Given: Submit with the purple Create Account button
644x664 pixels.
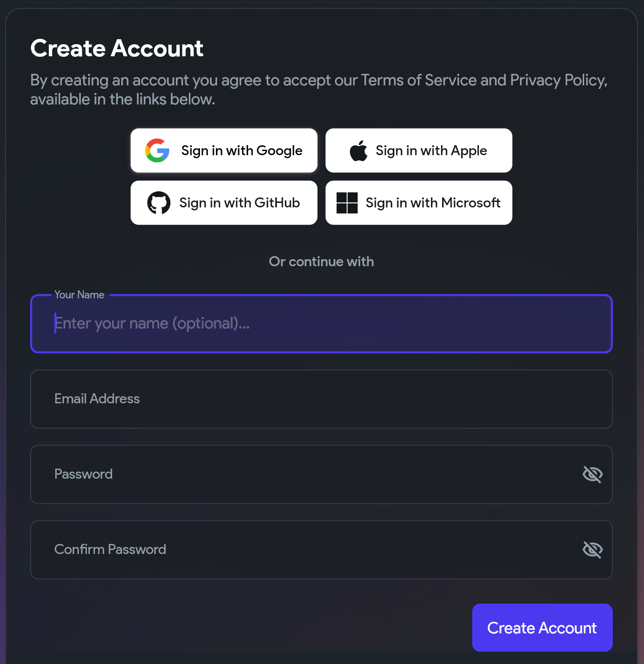Looking at the screenshot, I should [543, 628].
